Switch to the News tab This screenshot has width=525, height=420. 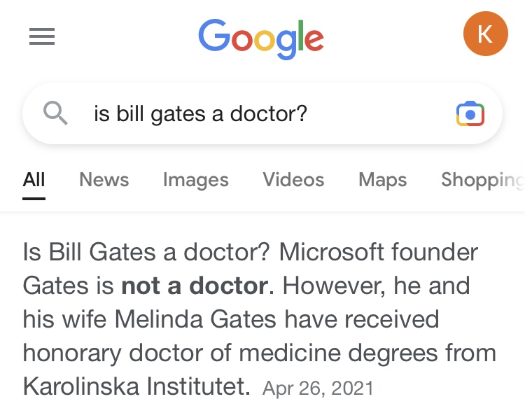click(x=104, y=180)
